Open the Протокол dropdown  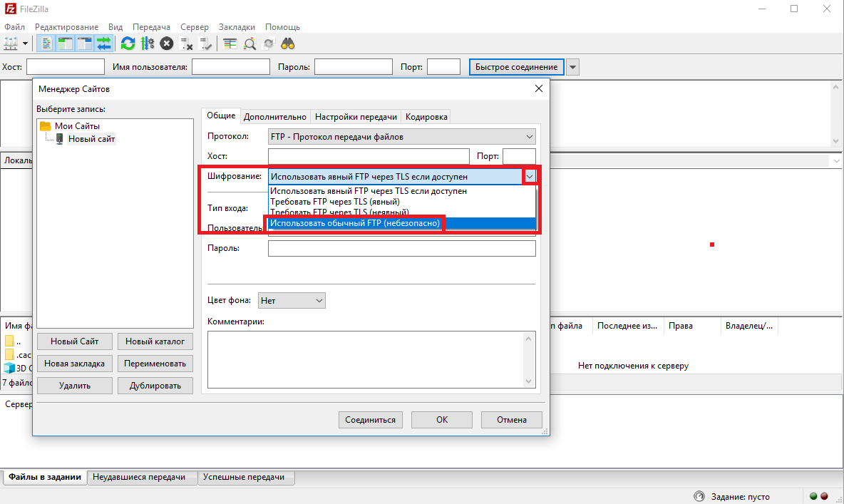[x=401, y=137]
